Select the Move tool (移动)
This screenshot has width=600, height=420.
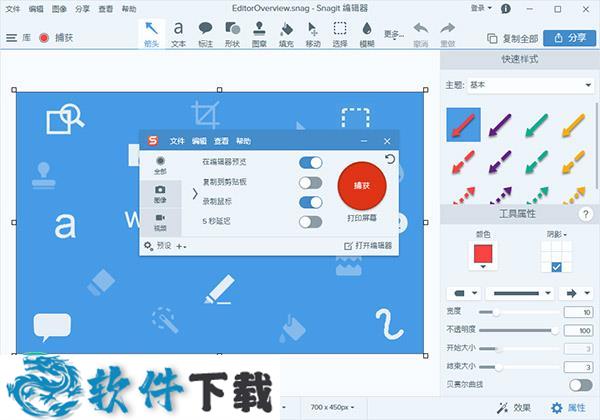[313, 34]
